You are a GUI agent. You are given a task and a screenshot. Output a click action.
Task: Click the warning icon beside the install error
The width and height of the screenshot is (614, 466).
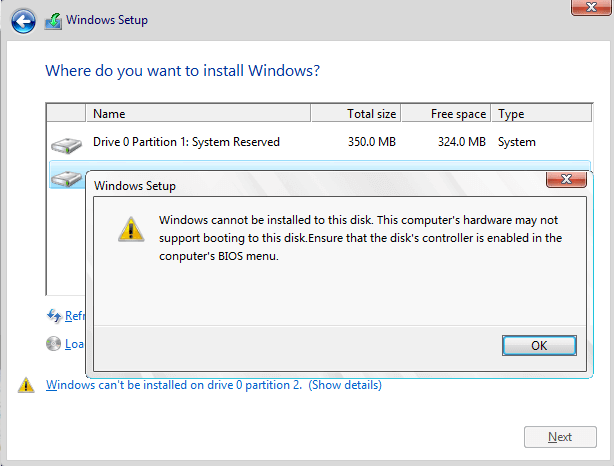tap(25, 385)
